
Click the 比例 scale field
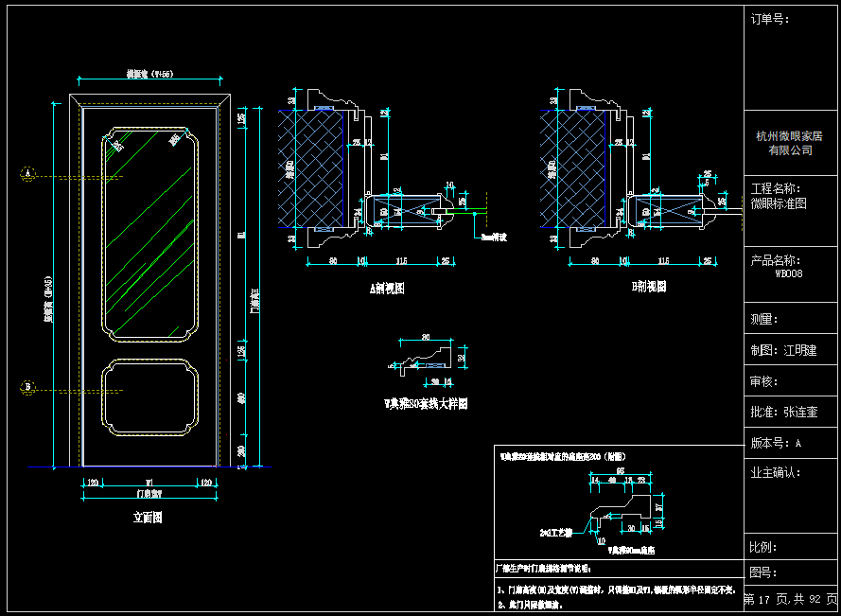tap(792, 547)
